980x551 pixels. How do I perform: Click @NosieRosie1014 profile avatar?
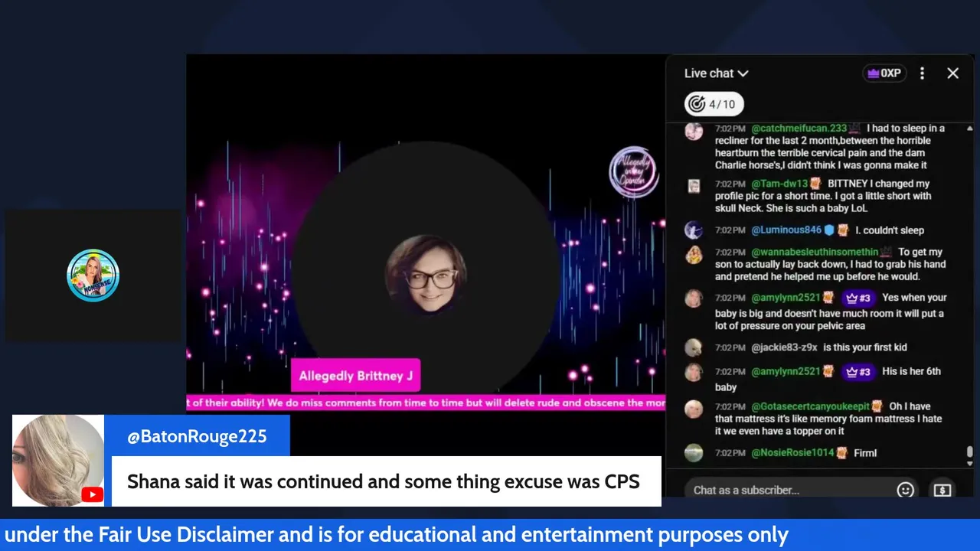tap(694, 453)
